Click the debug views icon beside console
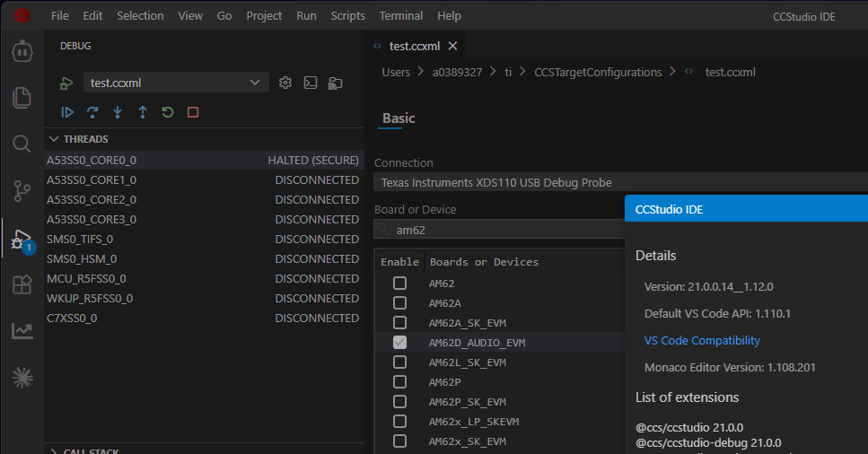 point(335,83)
